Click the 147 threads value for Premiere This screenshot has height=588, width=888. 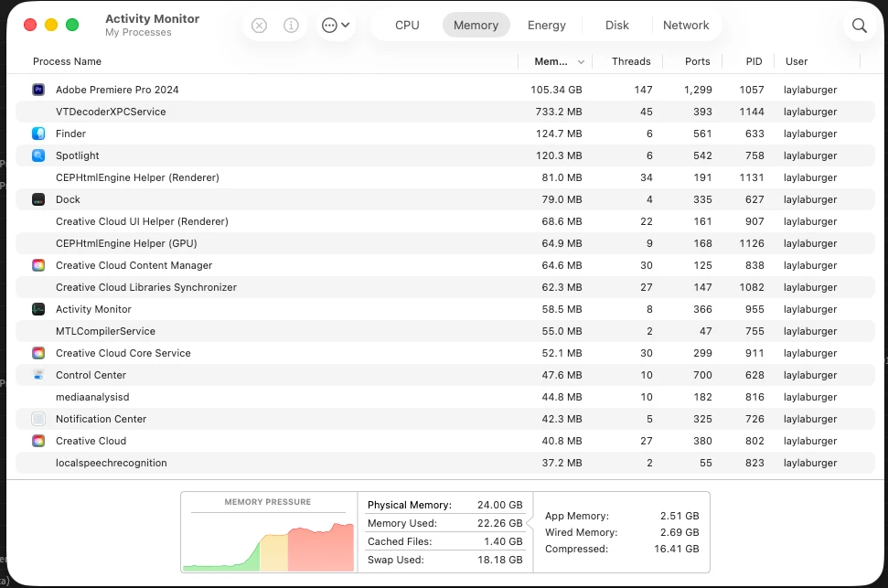643,90
